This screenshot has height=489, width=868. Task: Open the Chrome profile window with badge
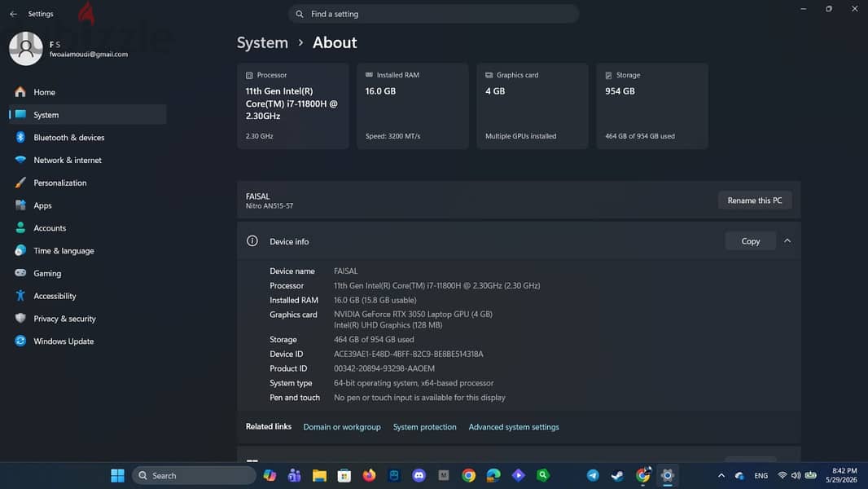(642, 475)
